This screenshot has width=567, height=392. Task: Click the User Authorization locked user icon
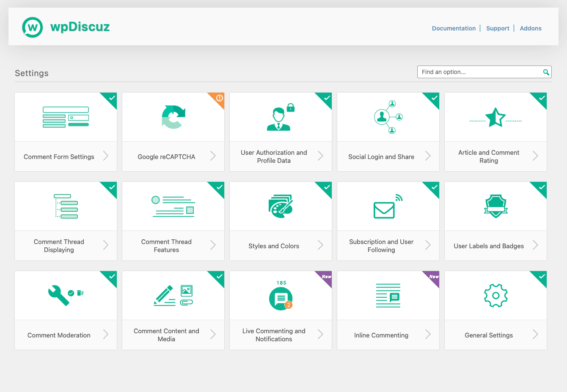click(x=281, y=117)
